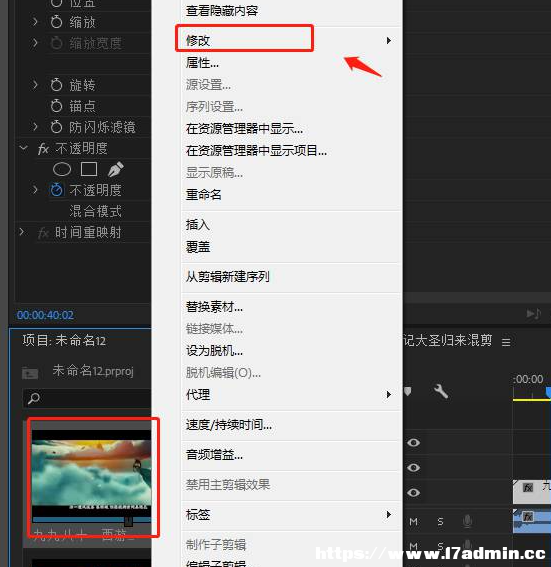Toggle the 旋转 stopwatch animation icon
This screenshot has width=551, height=567.
tap(56, 85)
